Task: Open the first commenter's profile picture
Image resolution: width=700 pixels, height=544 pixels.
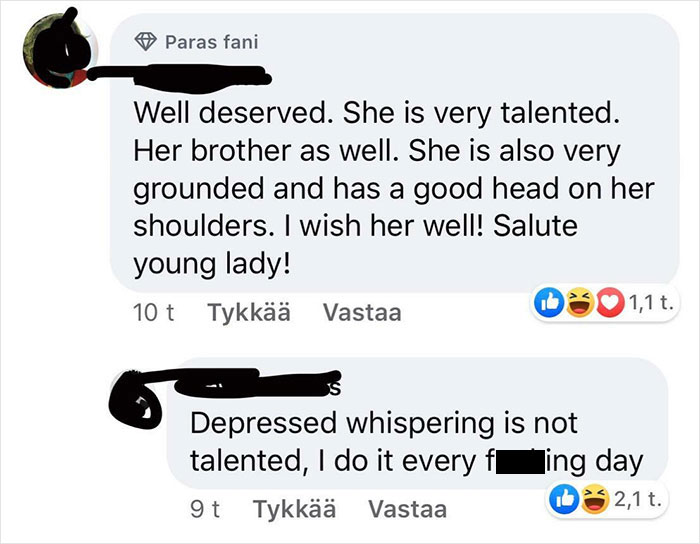Action: pos(60,50)
